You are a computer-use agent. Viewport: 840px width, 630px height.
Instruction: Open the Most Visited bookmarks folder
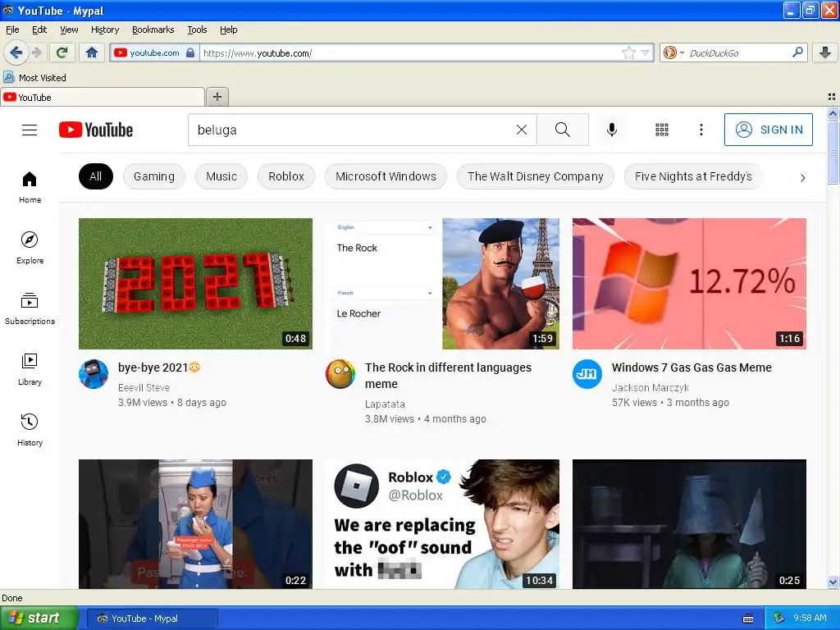(x=34, y=78)
